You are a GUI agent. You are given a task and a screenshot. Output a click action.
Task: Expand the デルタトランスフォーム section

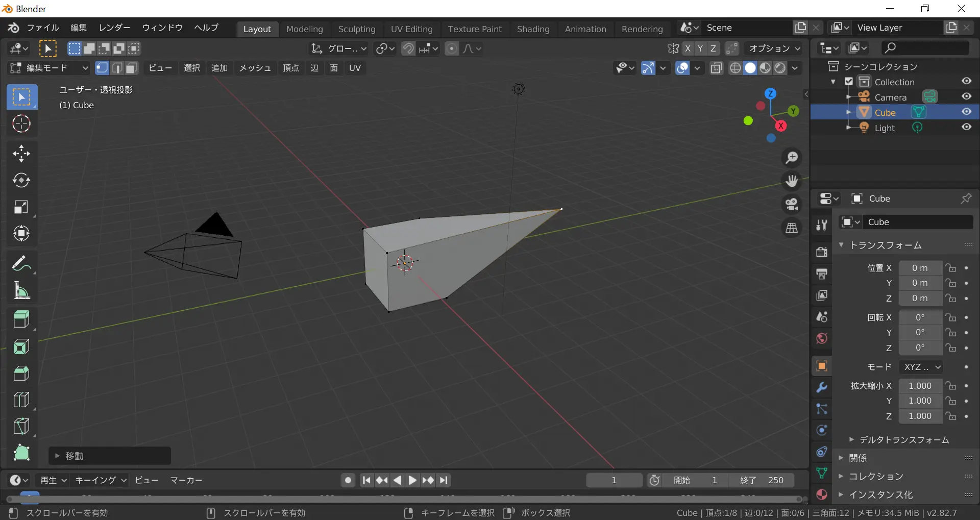903,440
